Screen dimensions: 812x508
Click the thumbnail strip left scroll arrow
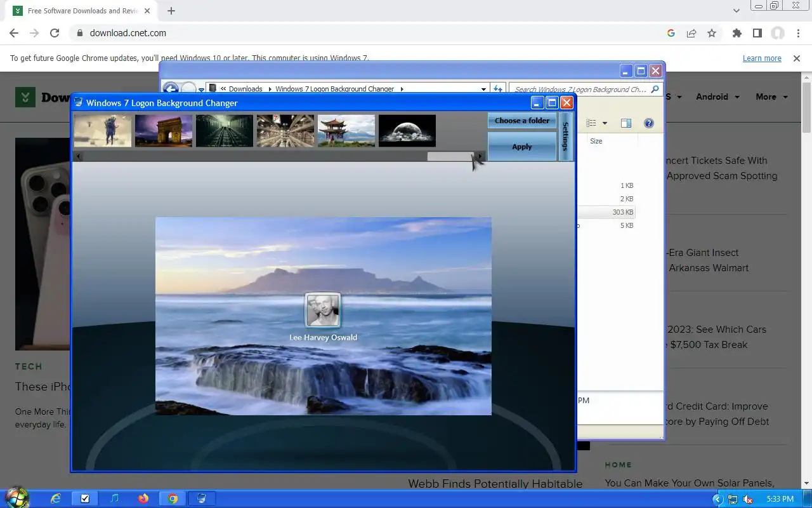tap(79, 156)
